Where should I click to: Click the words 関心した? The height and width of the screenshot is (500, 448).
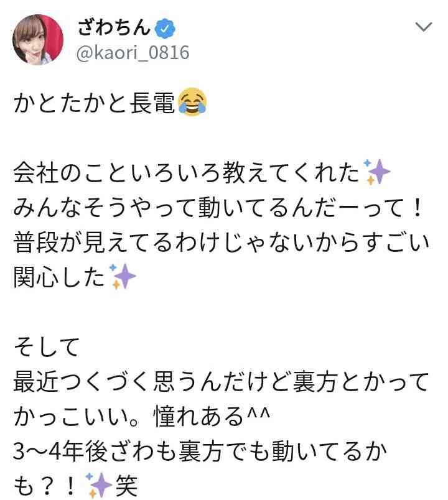59,277
